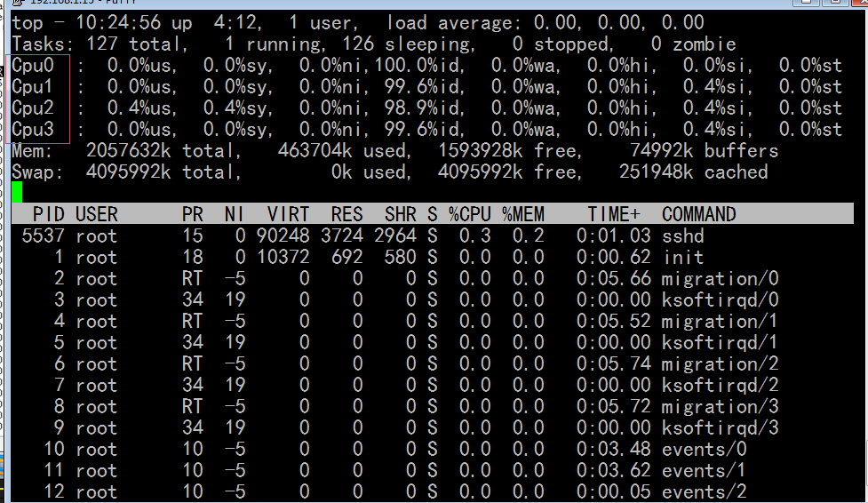Click the events/0 process name

705,449
